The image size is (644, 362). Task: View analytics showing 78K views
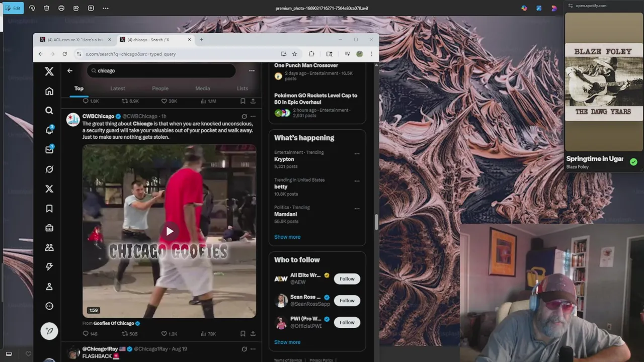208,333
